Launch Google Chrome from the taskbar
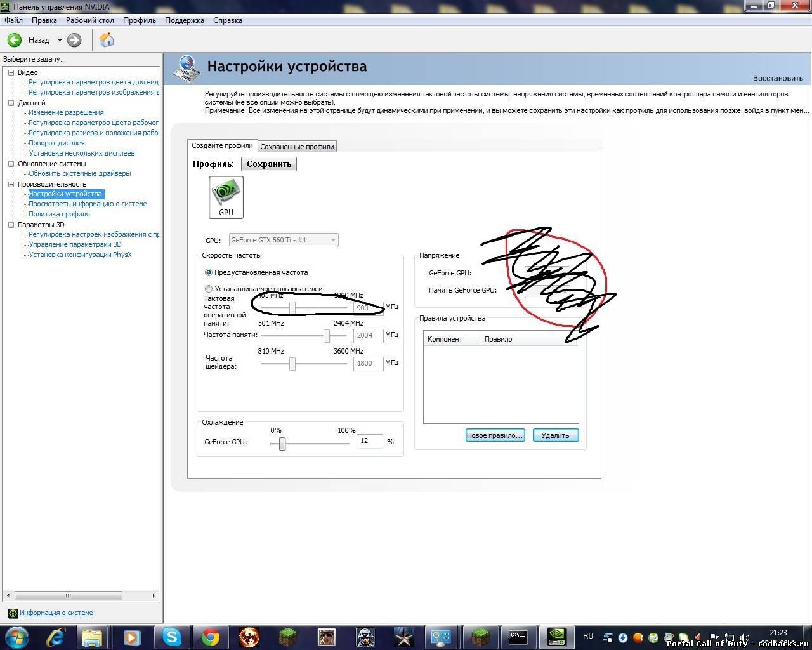 (211, 637)
